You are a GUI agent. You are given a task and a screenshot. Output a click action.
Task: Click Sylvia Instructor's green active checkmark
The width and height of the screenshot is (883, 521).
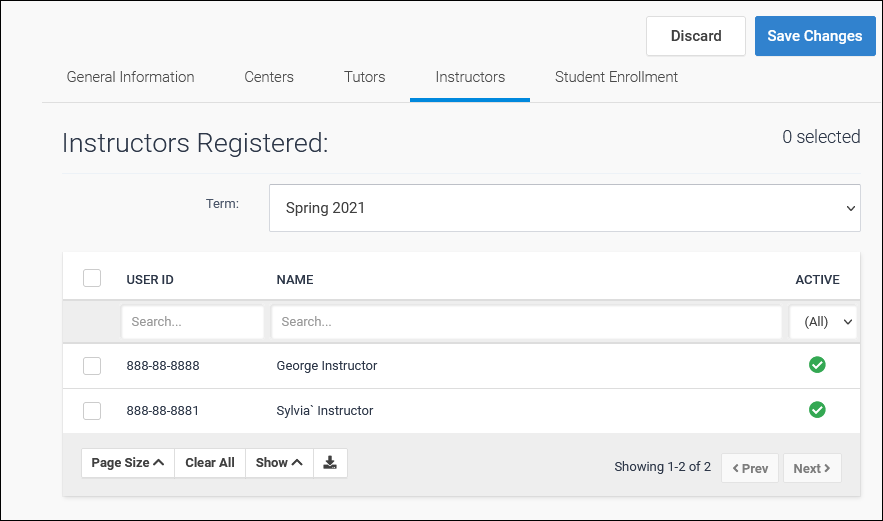[817, 410]
